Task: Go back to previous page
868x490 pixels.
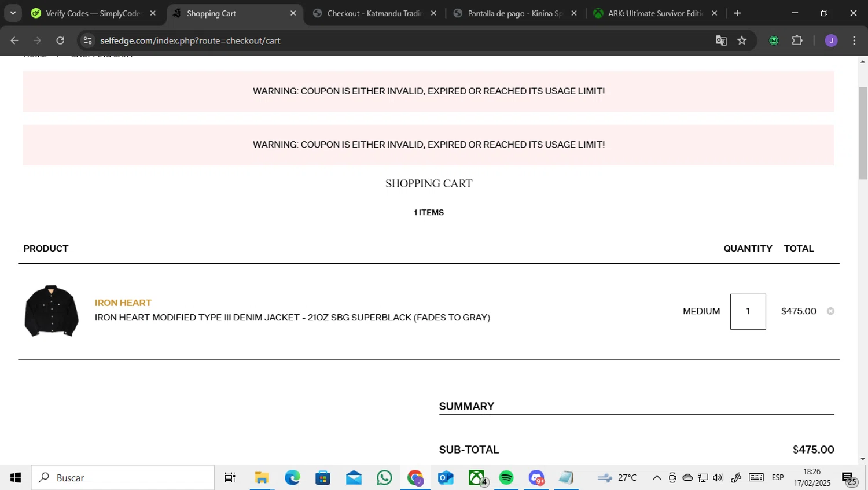Action: [14, 40]
